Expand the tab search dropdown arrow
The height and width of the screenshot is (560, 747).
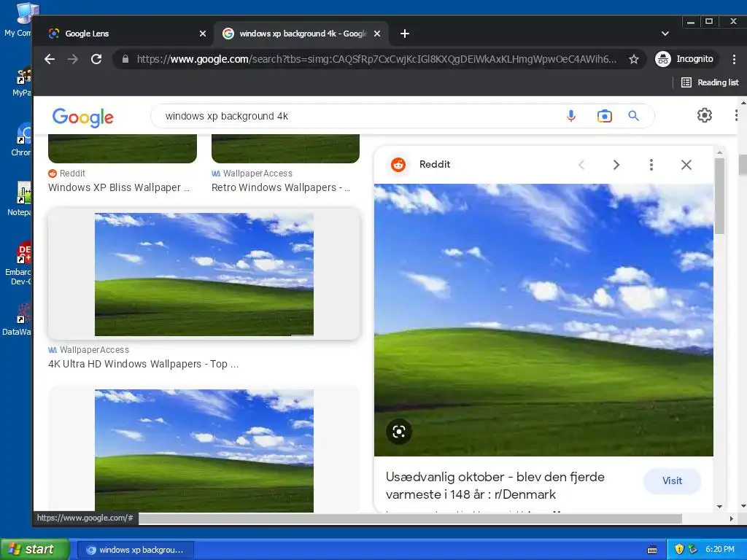tap(665, 34)
